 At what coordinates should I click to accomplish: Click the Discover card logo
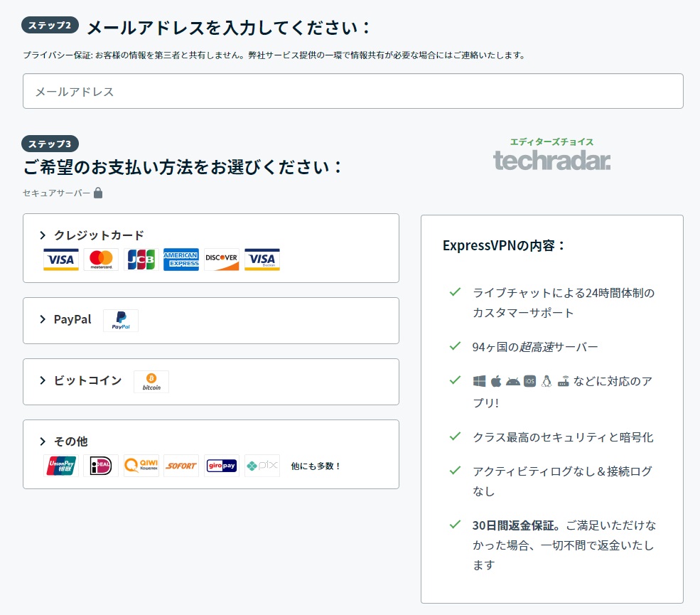click(x=222, y=260)
